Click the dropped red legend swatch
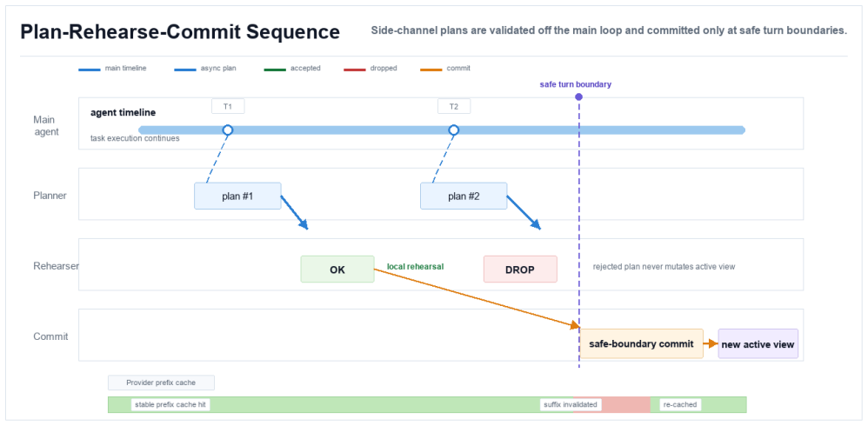The height and width of the screenshot is (426, 868). (354, 70)
